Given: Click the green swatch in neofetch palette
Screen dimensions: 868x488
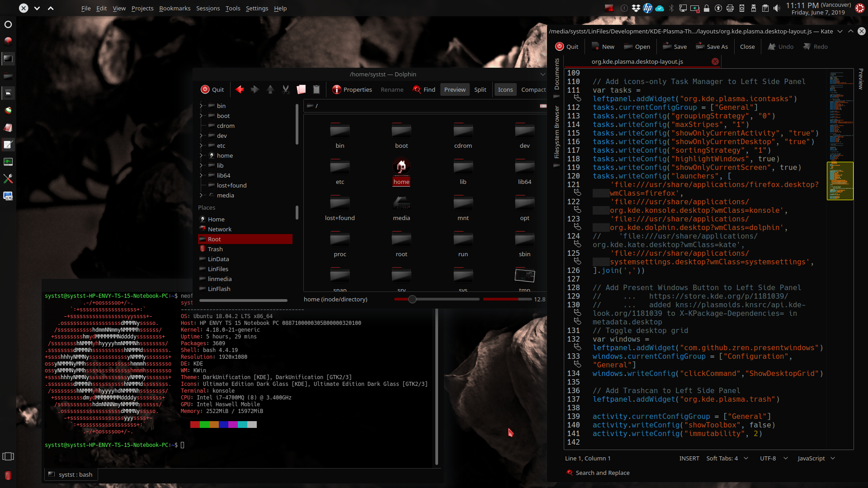Looking at the screenshot, I should click(204, 424).
